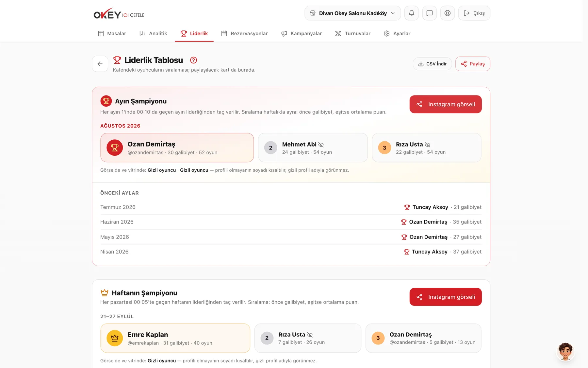Open Ozan Demirtaş's weekly third-place card
The width and height of the screenshot is (588, 368).
coord(423,338)
